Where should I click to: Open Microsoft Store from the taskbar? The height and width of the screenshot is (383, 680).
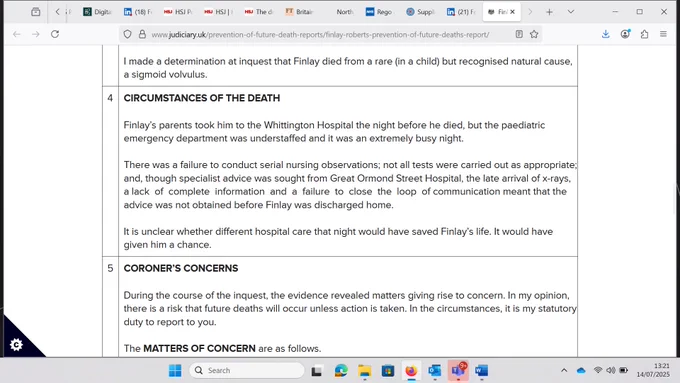(388, 371)
